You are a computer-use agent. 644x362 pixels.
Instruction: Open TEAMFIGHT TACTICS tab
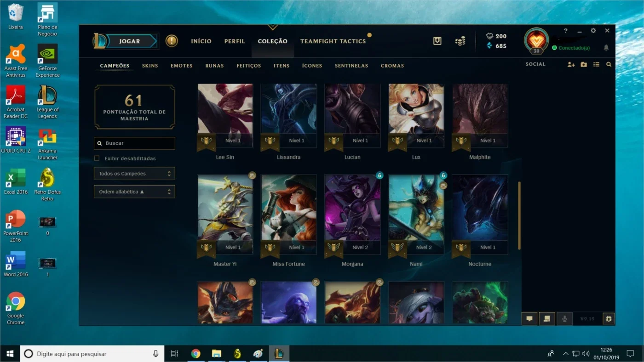coord(333,41)
